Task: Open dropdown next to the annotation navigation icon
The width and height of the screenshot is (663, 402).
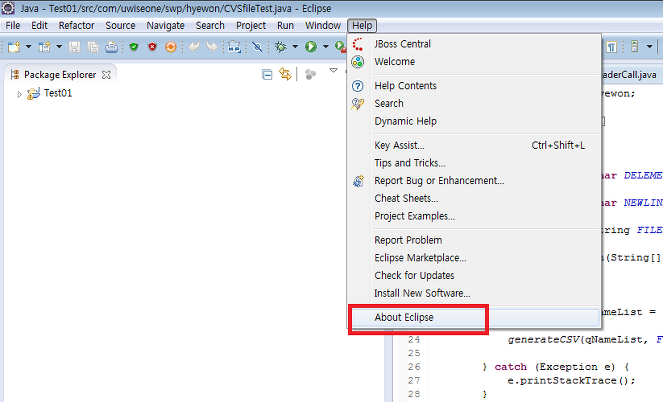Action: coord(649,46)
